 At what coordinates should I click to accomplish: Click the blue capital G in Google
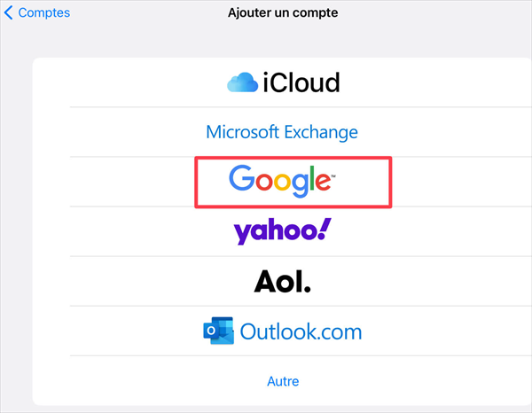(x=241, y=180)
